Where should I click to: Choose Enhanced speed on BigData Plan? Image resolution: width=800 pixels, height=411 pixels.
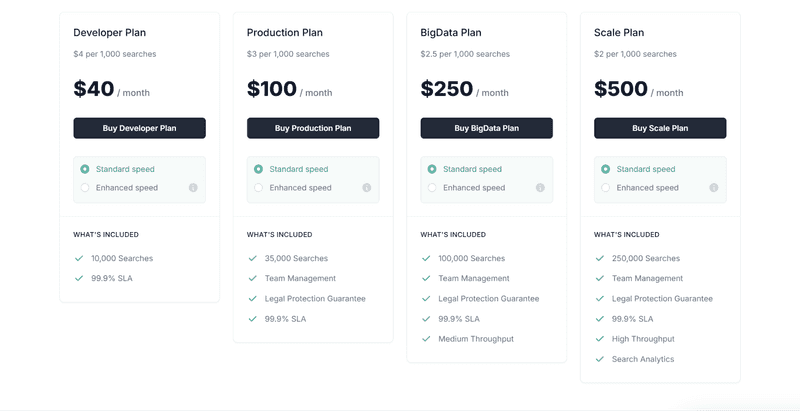432,188
